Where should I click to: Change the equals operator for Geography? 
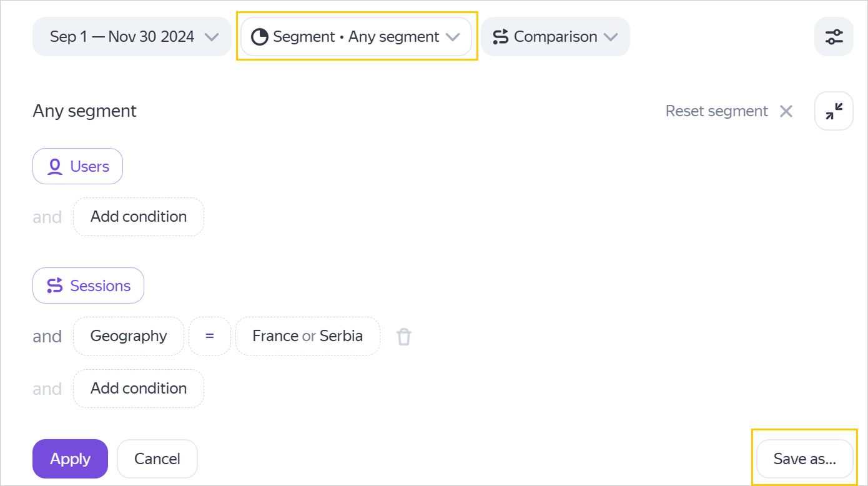coord(209,336)
